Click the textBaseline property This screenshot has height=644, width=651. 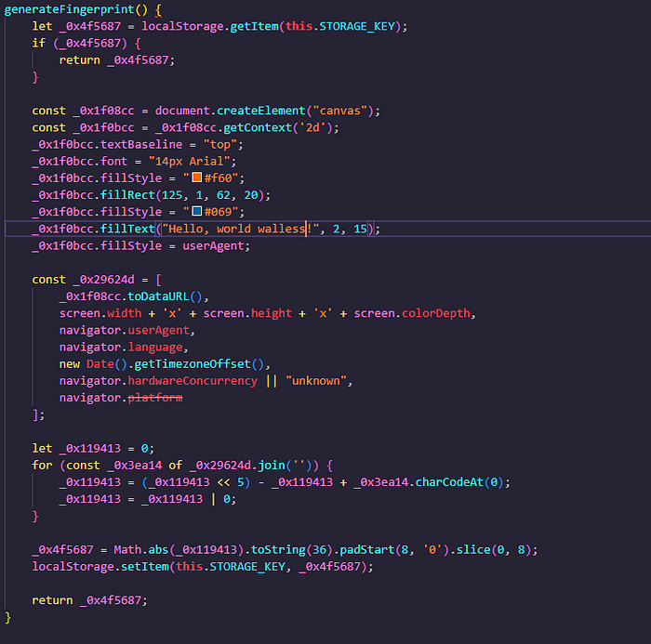click(x=141, y=144)
